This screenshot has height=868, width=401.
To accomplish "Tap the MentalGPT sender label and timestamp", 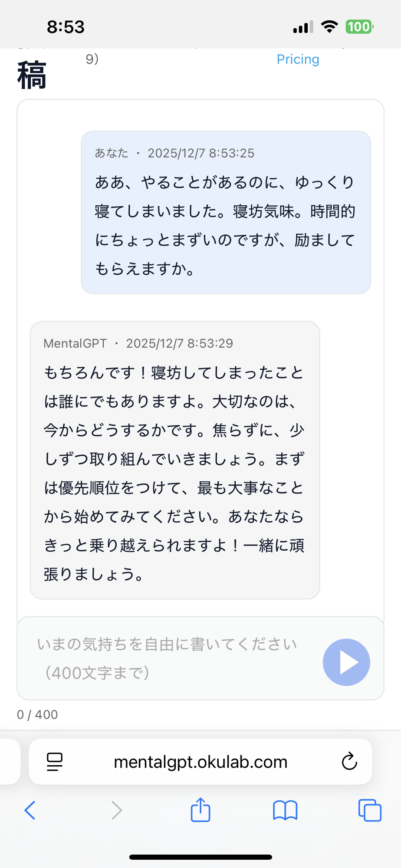I will click(138, 343).
